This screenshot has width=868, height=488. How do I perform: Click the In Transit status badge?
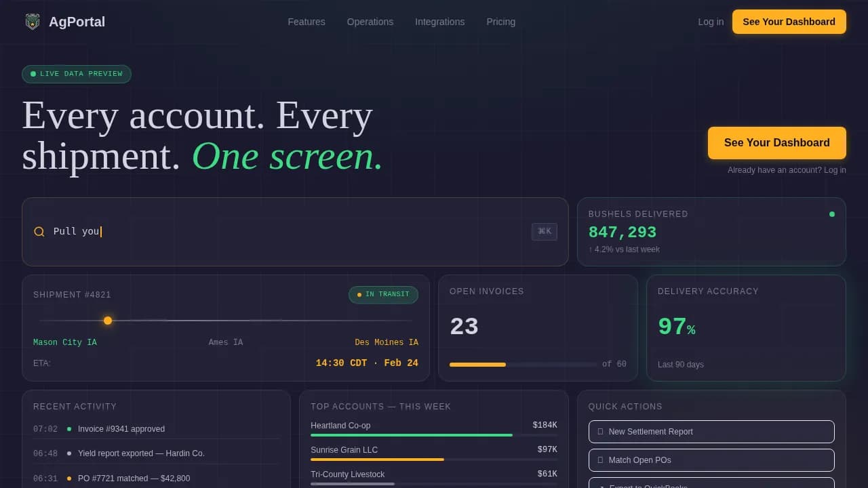[383, 295]
